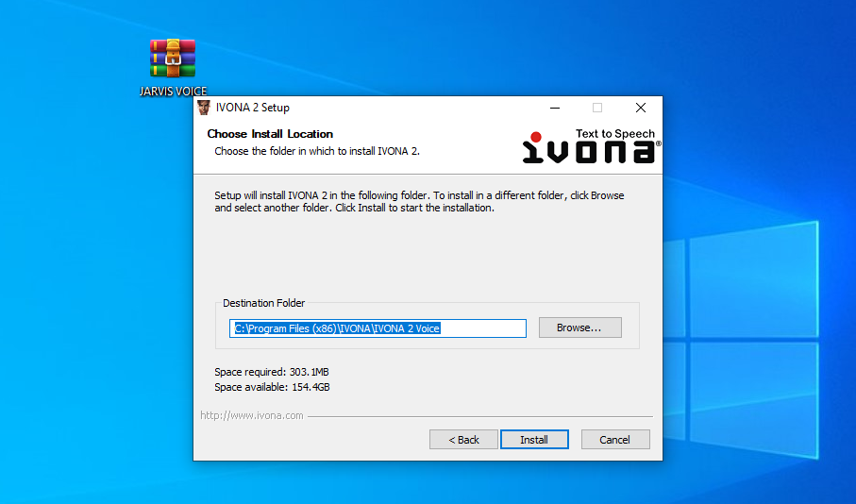Click the 'Destination Folder' group label
856x504 pixels.
tap(263, 303)
